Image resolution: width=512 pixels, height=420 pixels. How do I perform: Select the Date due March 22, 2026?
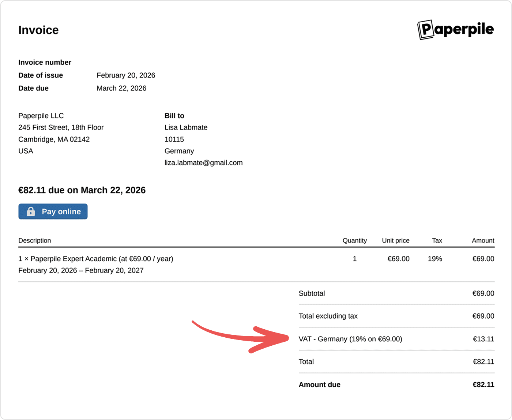121,88
